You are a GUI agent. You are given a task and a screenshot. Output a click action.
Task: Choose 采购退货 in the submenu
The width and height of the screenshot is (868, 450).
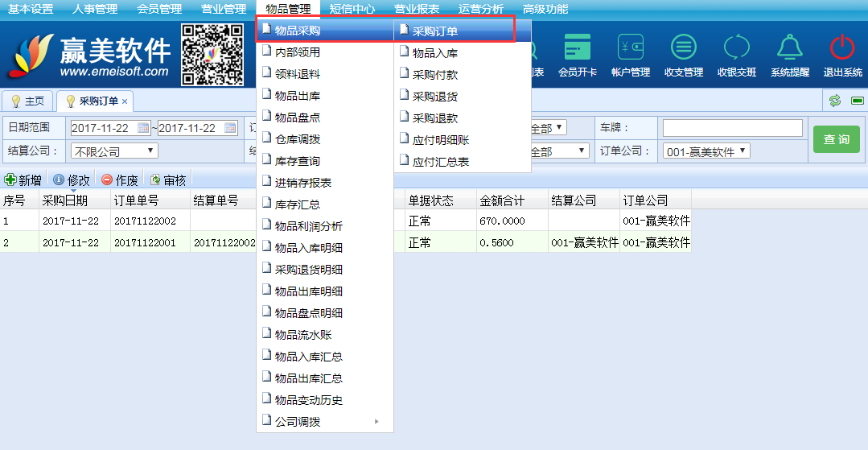[x=463, y=97]
